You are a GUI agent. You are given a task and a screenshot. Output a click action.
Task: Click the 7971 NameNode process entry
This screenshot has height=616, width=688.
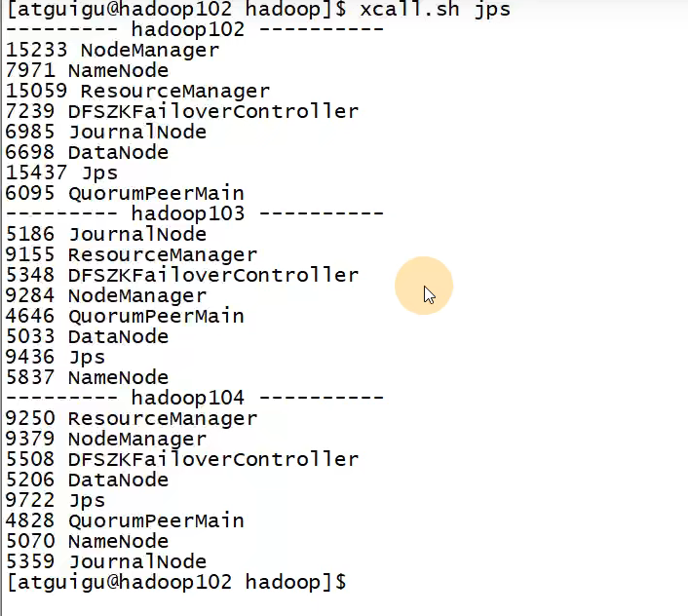[x=87, y=70]
